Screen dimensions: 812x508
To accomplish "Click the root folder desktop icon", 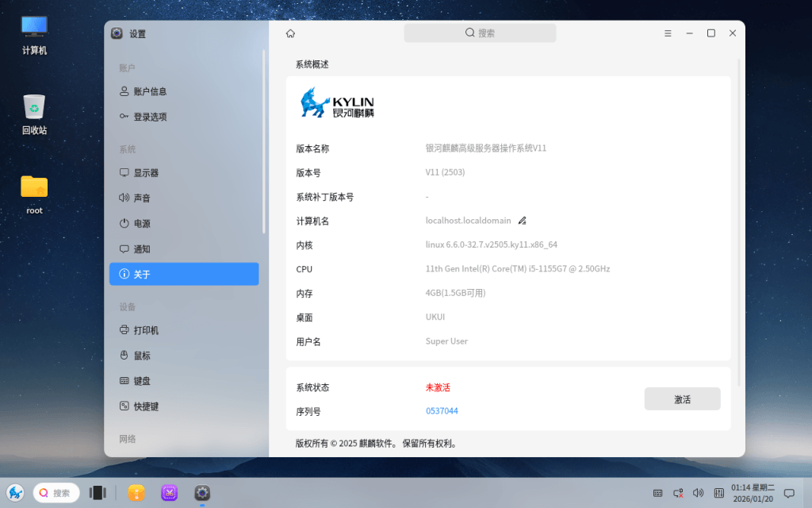I will click(34, 194).
